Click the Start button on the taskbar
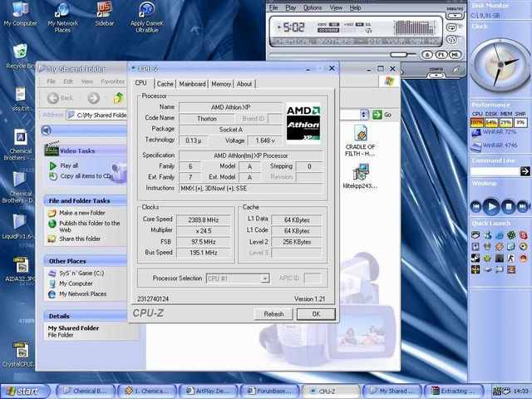This screenshot has height=399, width=532. (x=23, y=391)
